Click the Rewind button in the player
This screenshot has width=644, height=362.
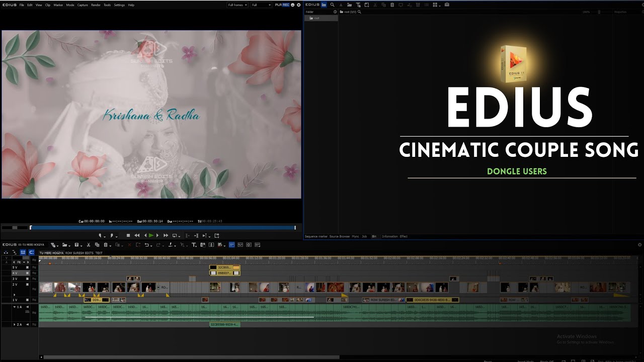pos(137,235)
